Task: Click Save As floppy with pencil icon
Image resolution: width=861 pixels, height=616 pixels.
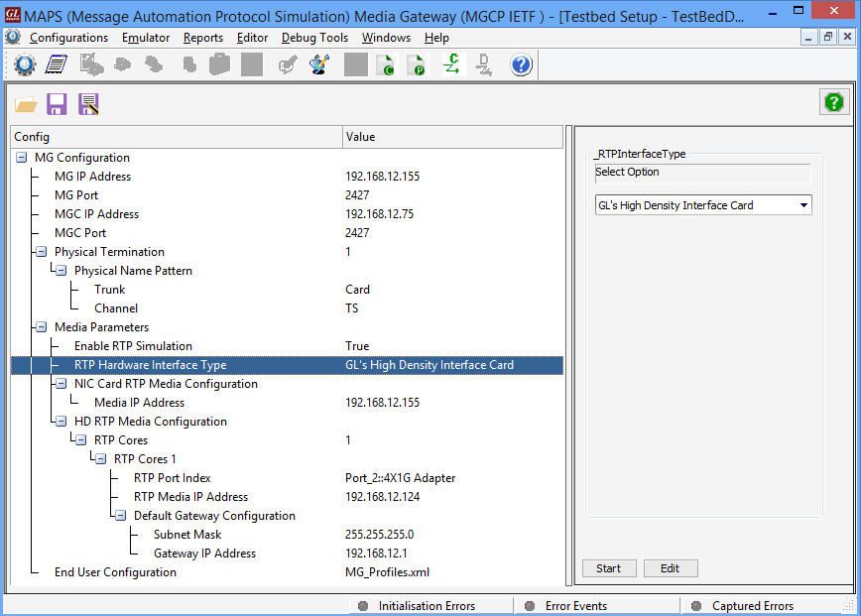Action: click(88, 104)
